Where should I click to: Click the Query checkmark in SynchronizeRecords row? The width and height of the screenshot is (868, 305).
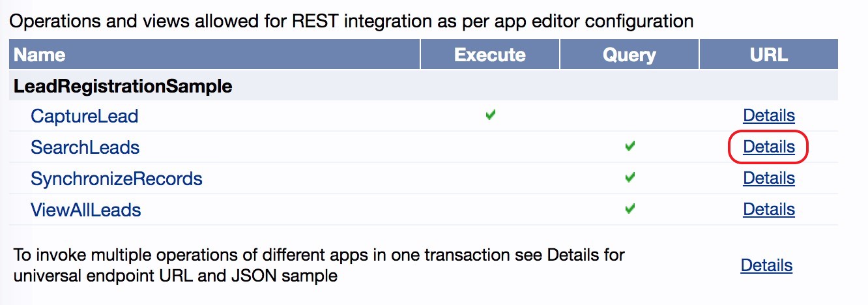[x=629, y=177]
